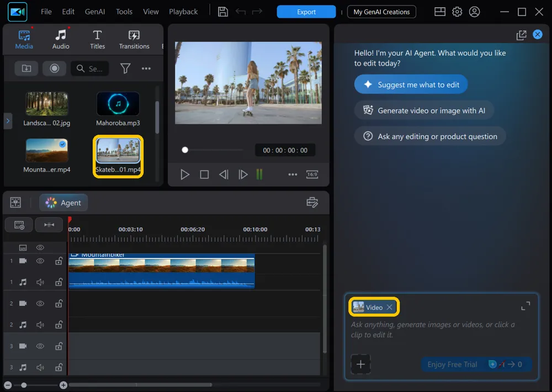Image resolution: width=552 pixels, height=392 pixels.
Task: Click the preview seek slider handle
Action: pos(185,150)
